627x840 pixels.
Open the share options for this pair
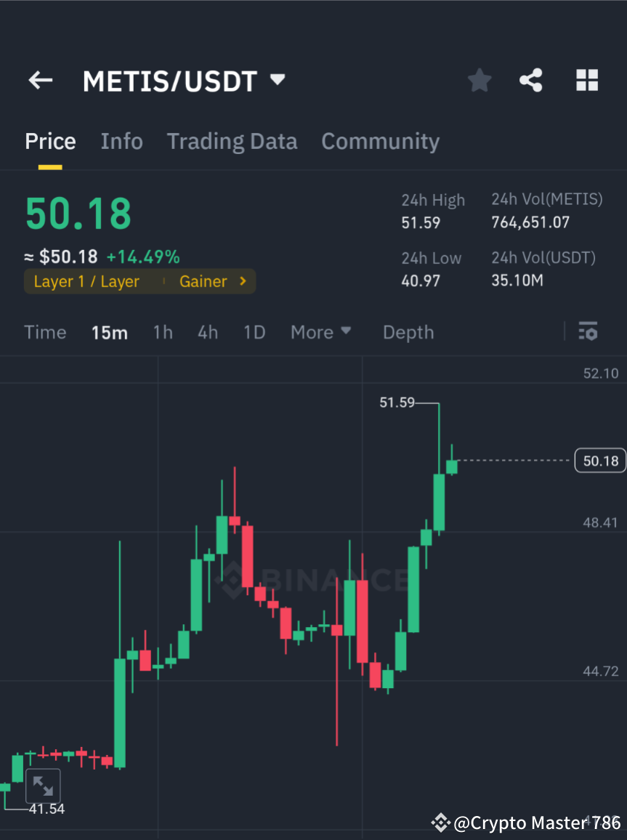coord(531,80)
